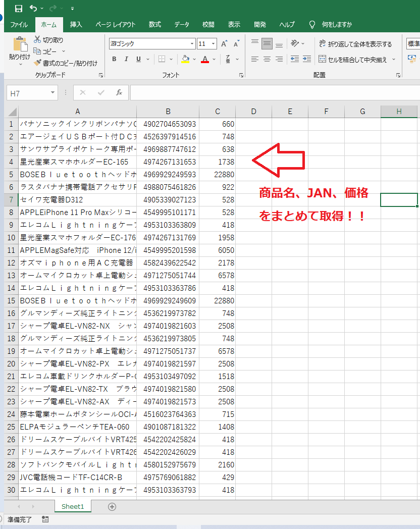Click the macro record icon in status bar
Image resolution: width=420 pixels, height=529 pixels.
pos(45,519)
